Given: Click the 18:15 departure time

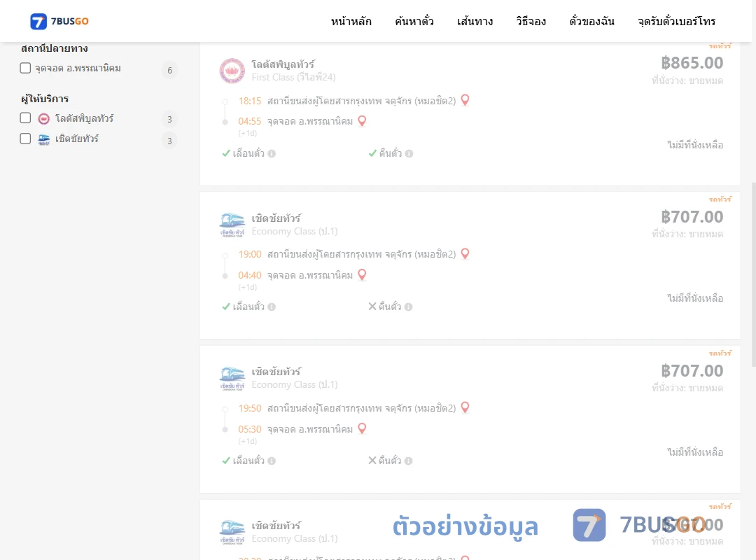Looking at the screenshot, I should [250, 101].
